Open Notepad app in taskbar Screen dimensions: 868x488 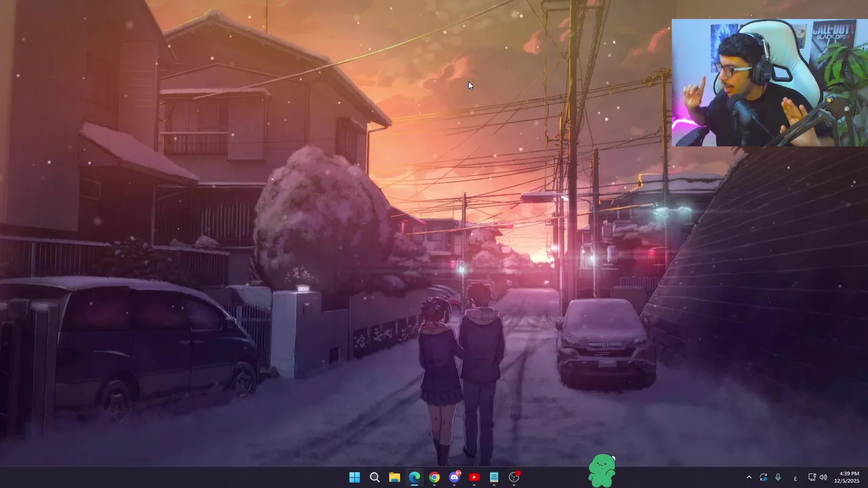click(494, 477)
